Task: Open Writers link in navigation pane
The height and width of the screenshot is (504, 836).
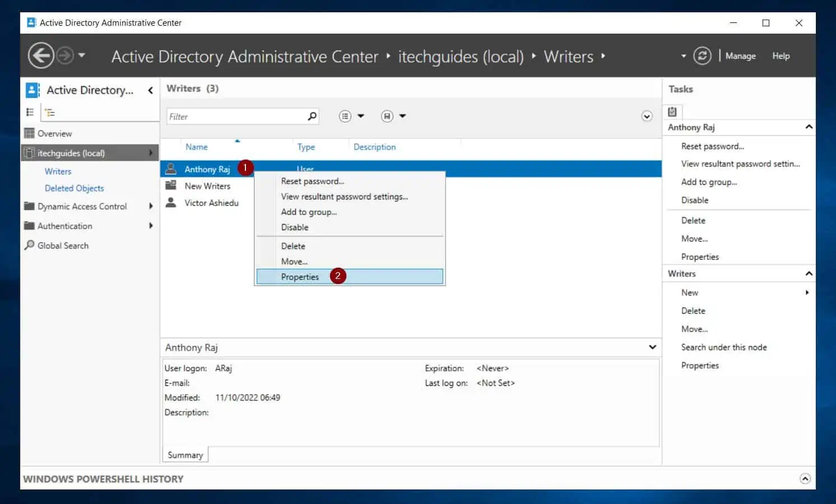Action: pyautogui.click(x=58, y=171)
